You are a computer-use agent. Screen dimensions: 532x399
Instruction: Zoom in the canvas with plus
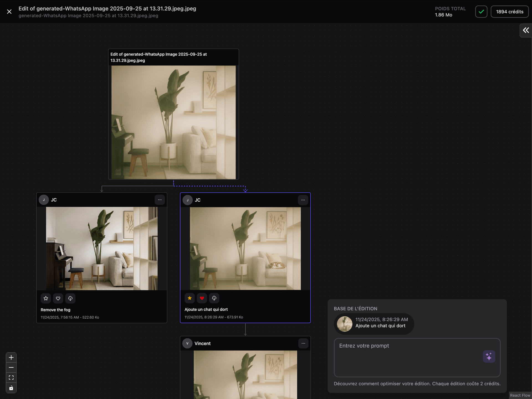[x=11, y=357]
